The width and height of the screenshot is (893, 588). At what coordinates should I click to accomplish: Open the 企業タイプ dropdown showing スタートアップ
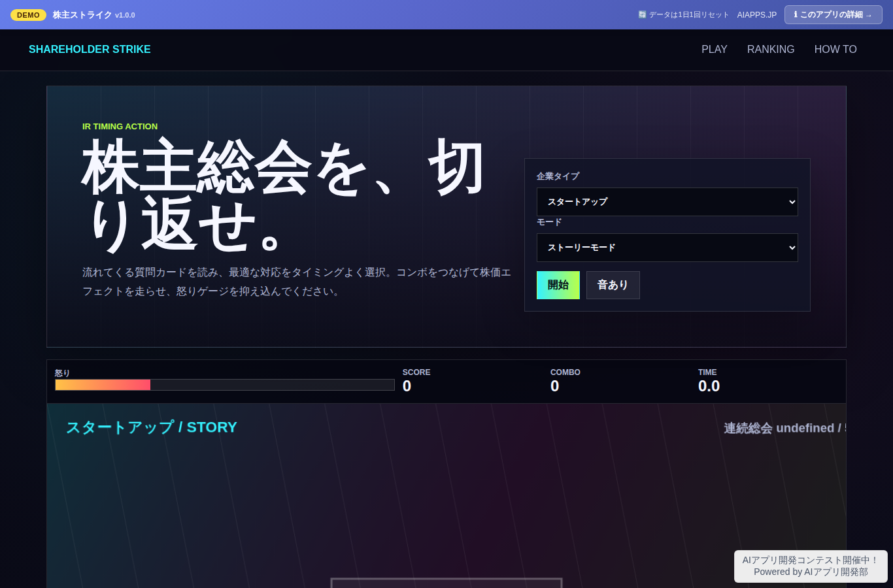667,202
